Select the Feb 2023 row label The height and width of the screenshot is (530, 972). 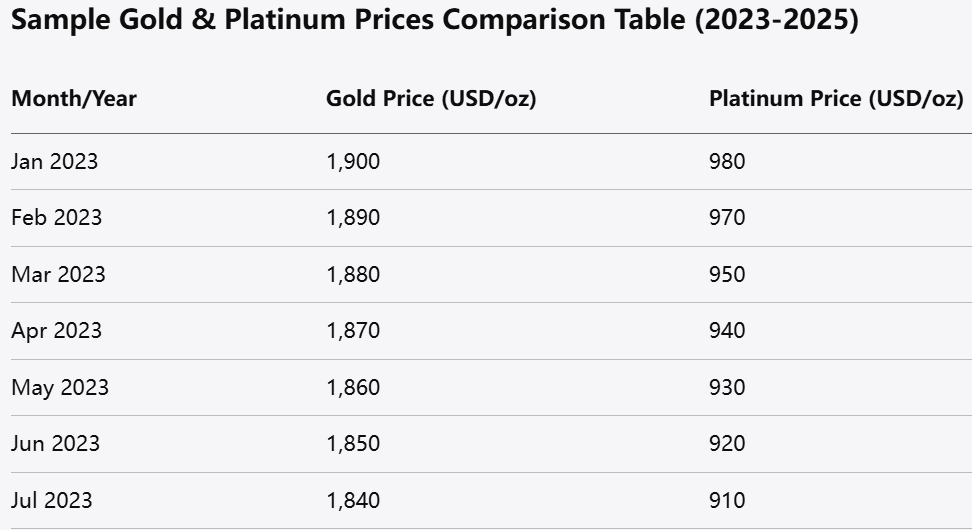(x=56, y=217)
